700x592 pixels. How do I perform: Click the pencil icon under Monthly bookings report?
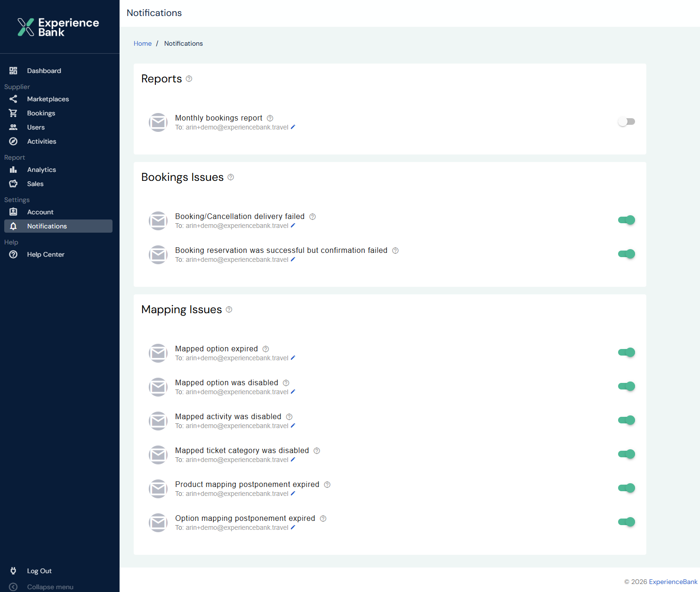(x=293, y=127)
